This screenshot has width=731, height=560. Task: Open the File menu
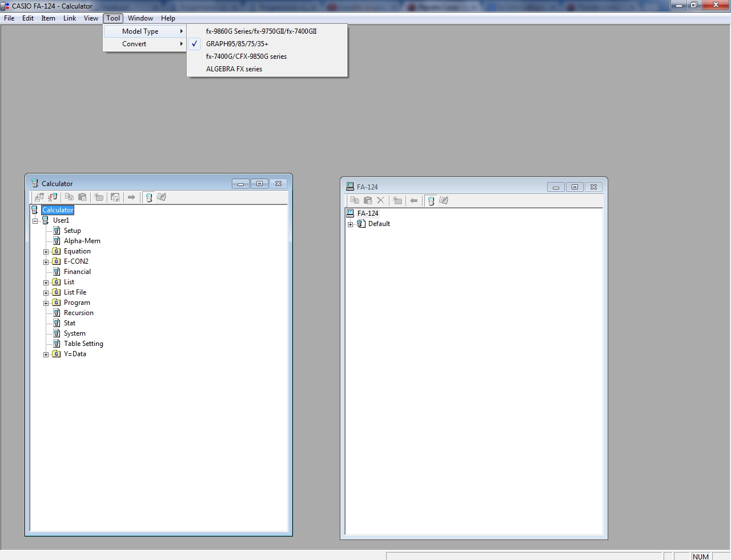(x=9, y=18)
